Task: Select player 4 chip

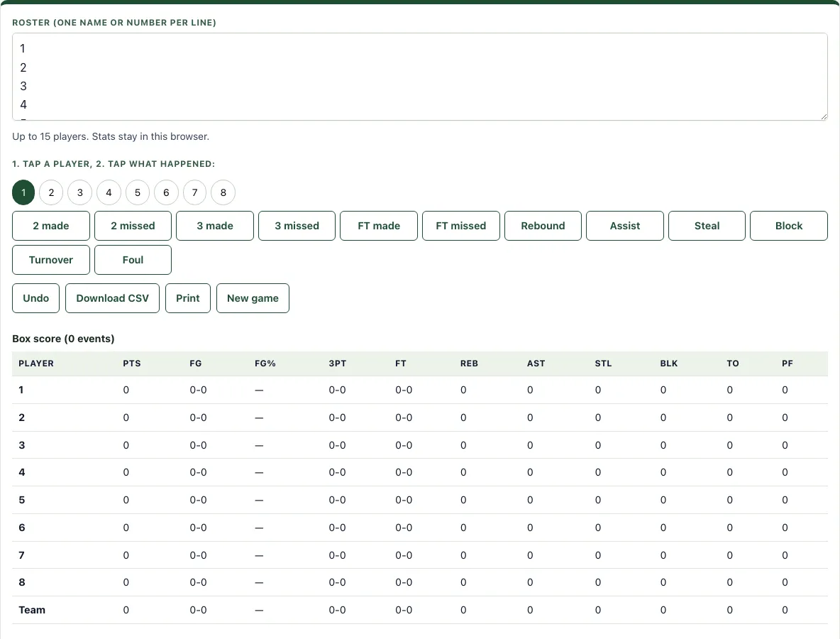Action: (109, 192)
